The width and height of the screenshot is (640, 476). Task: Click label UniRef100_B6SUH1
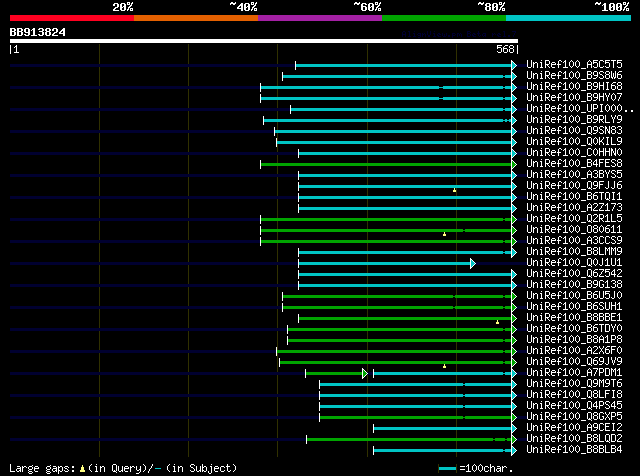574,307
